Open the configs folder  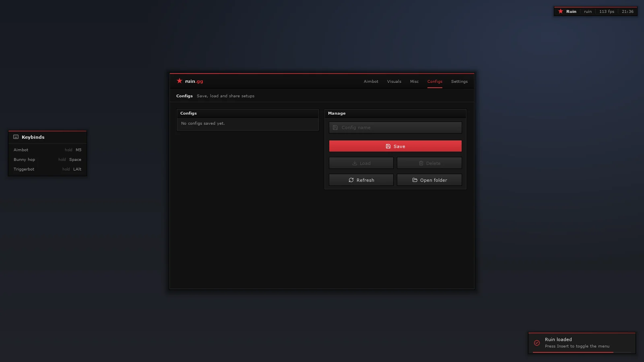point(429,180)
